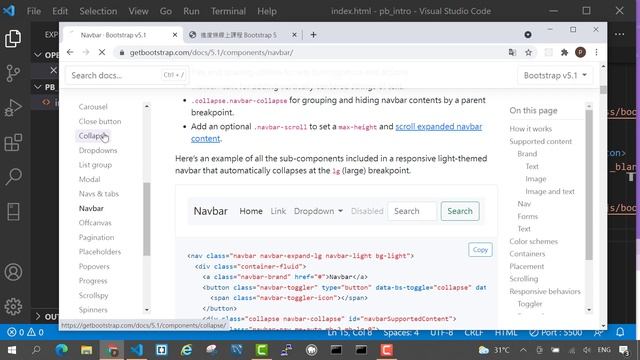Open Edge browser from taskbar

[x=62, y=350]
